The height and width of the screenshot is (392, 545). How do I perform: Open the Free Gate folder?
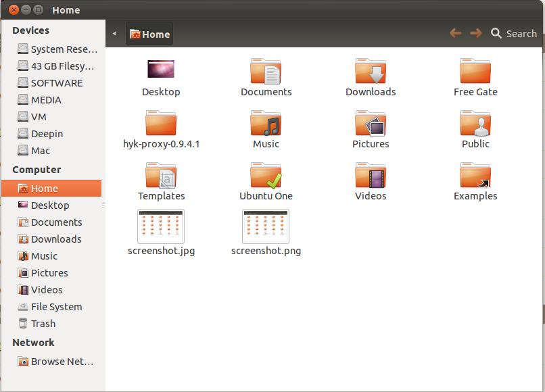click(x=475, y=71)
